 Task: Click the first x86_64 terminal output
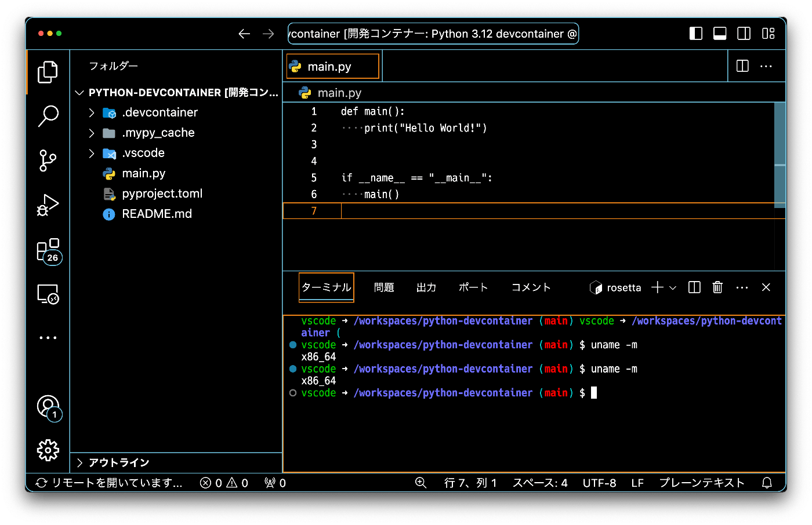click(318, 357)
